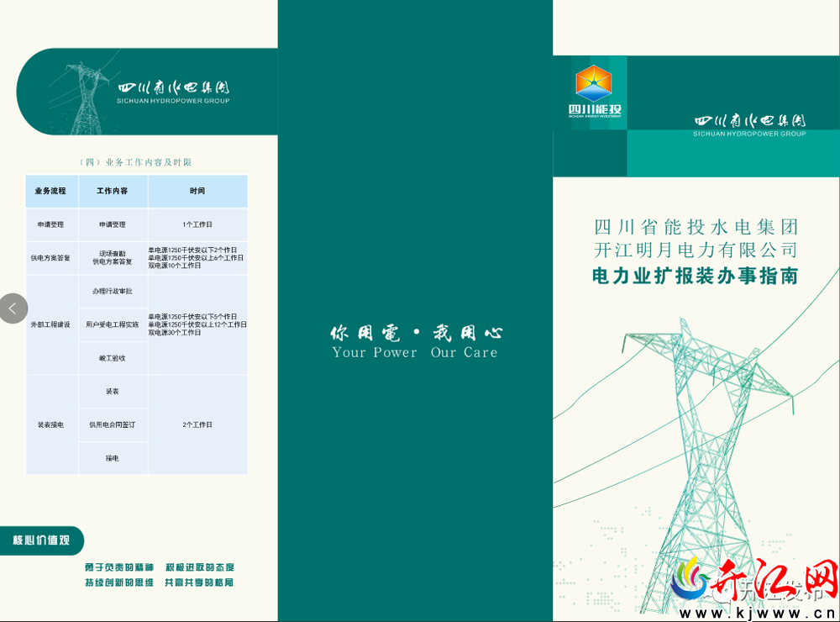This screenshot has height=622, width=840.
Task: Click the '用户受电工程实施' cell
Action: pyautogui.click(x=113, y=324)
